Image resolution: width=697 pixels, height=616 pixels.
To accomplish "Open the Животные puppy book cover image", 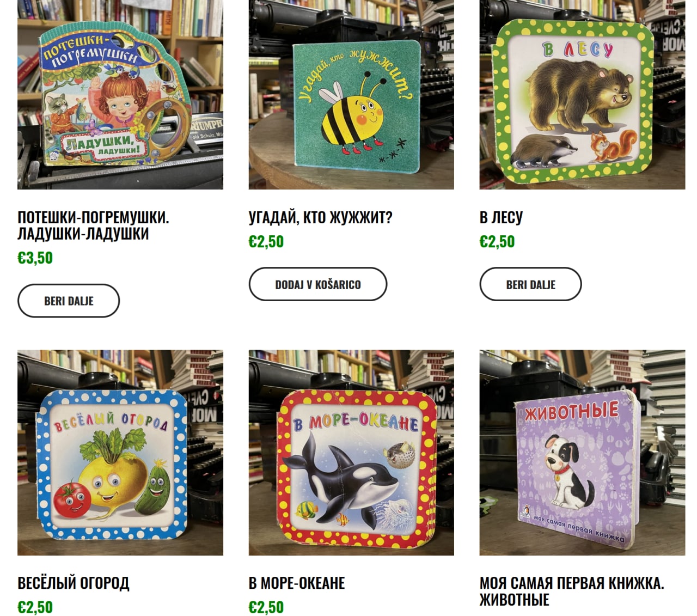I will pos(582,453).
